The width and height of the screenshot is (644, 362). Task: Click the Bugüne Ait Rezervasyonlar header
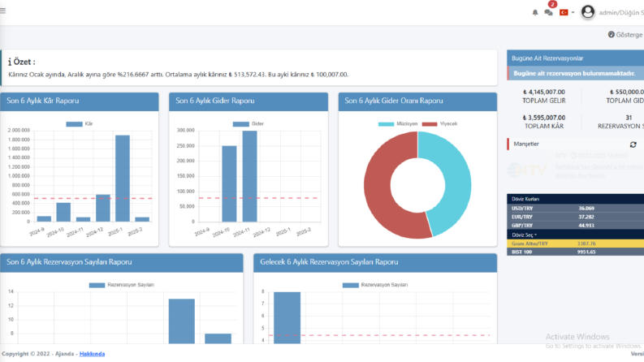[576, 58]
